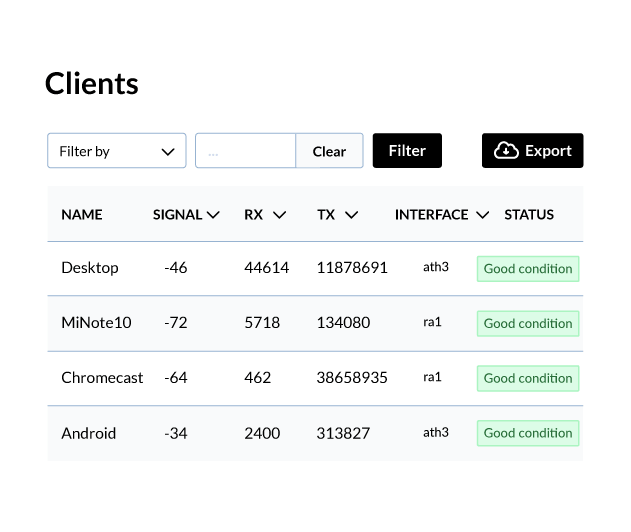
Task: Select the Android client row
Action: tap(315, 433)
